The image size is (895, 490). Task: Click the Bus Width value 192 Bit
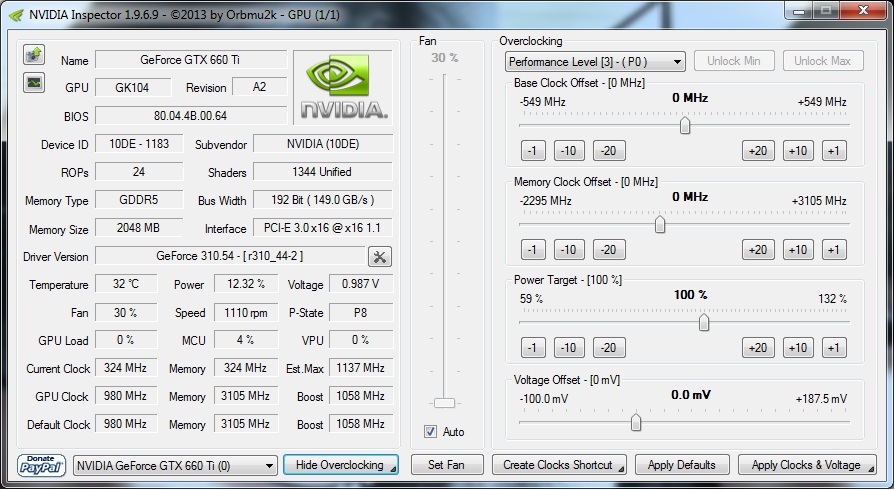(322, 199)
